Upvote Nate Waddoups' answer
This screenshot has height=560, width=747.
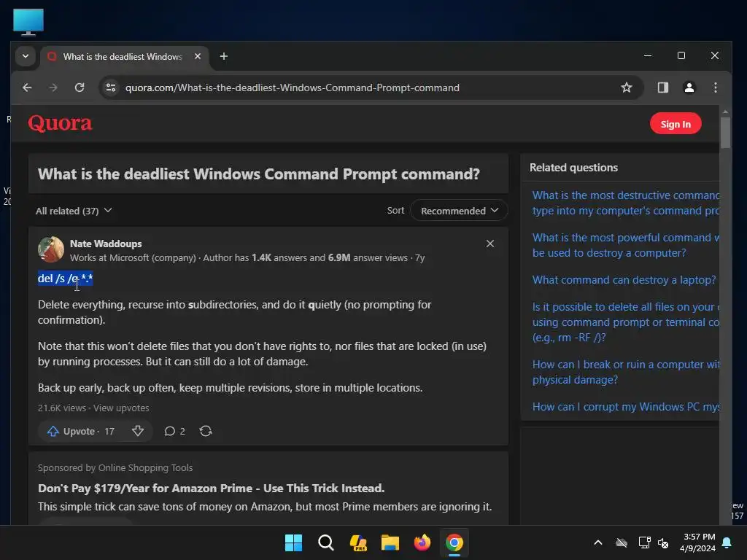(81, 431)
